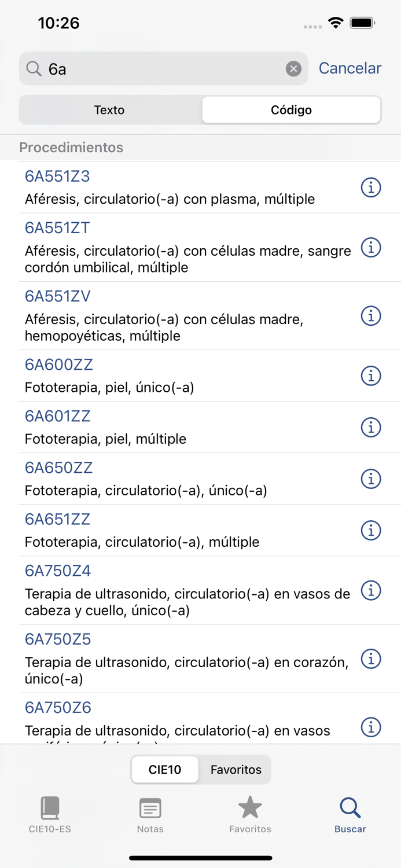Clear the search field with the x icon
The height and width of the screenshot is (868, 401).
[294, 68]
